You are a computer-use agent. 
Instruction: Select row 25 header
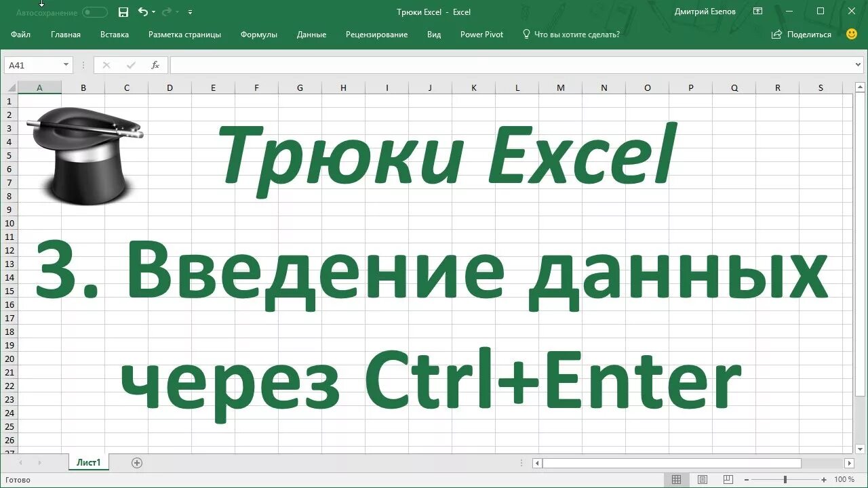click(9, 426)
